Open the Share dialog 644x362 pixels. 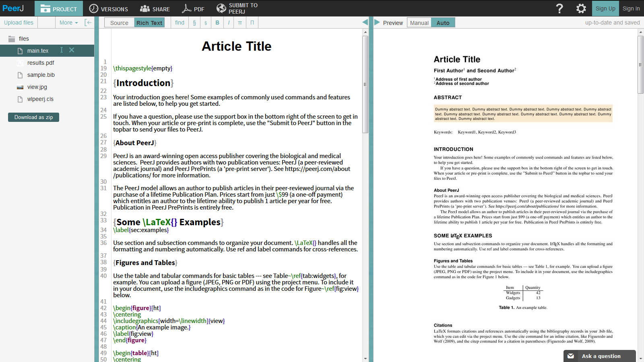coord(155,8)
